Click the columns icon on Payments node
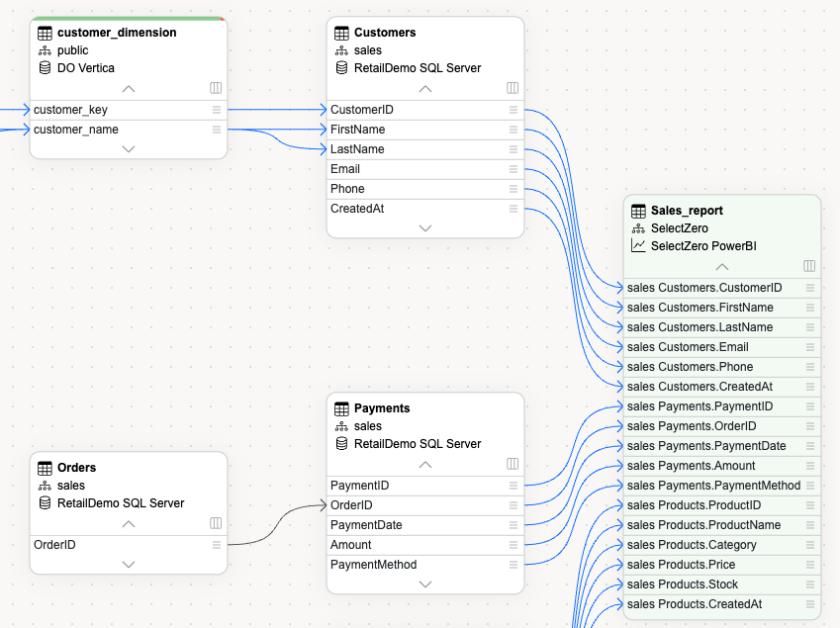840x628 pixels. tap(513, 464)
